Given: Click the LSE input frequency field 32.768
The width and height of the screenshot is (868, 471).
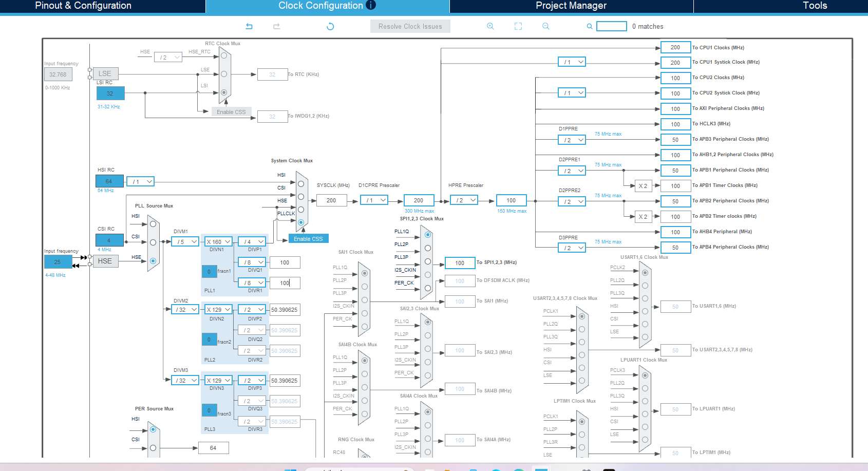Looking at the screenshot, I should click(x=58, y=74).
